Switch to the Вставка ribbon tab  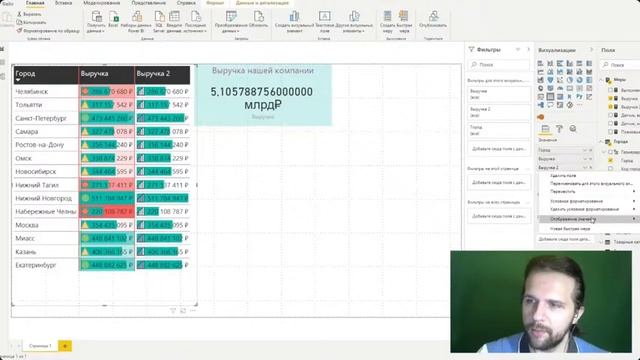pyautogui.click(x=63, y=3)
